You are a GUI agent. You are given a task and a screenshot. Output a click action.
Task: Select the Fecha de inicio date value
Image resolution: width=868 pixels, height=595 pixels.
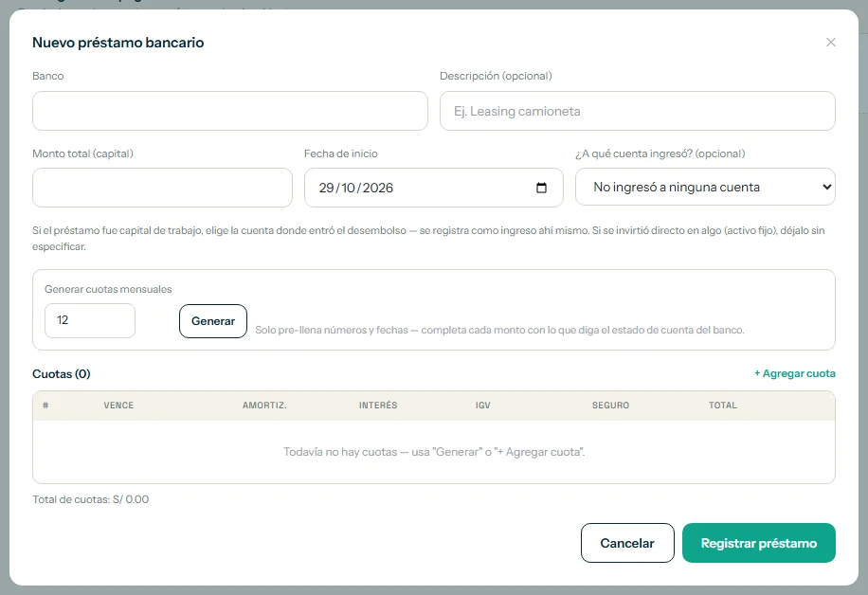coord(356,188)
